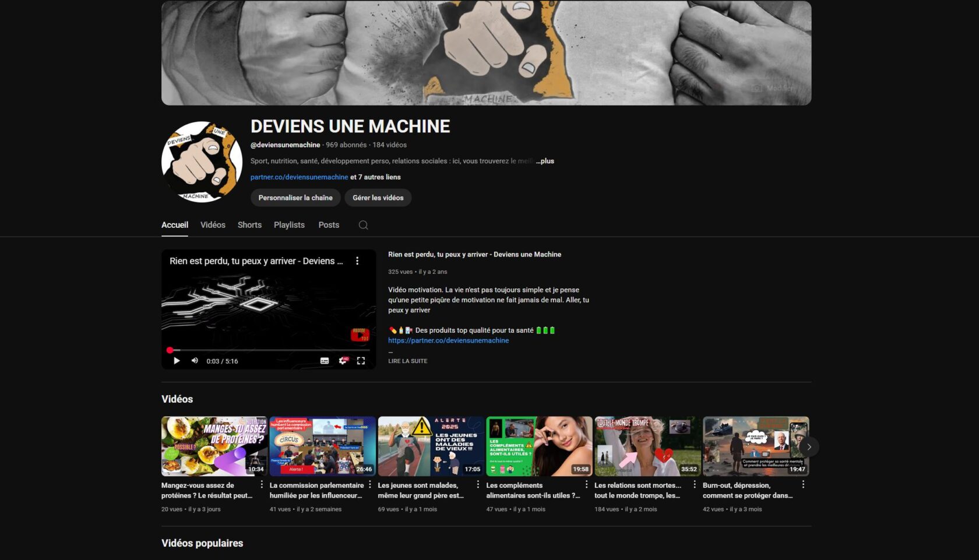
Task: Click the 'DEVIENS UNE MACHINE' channel name
Action: (x=350, y=126)
